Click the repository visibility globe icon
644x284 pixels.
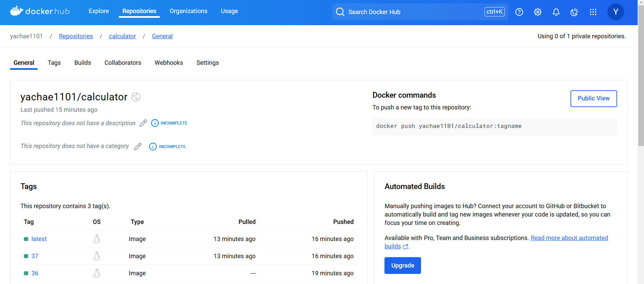tap(136, 97)
